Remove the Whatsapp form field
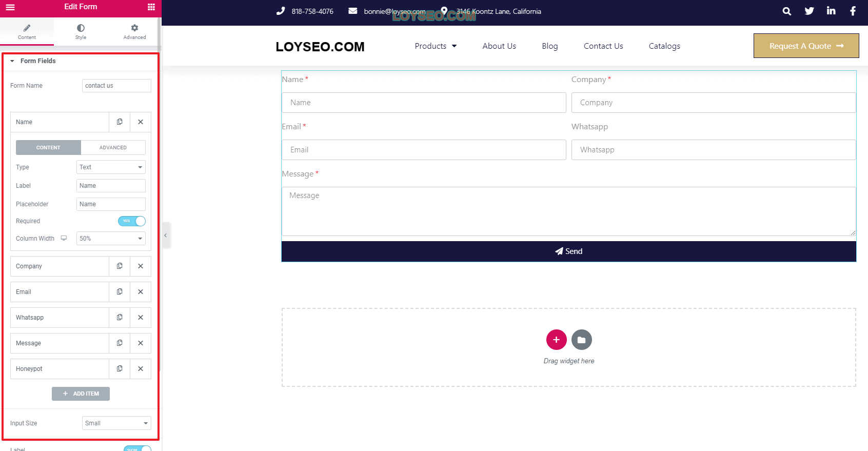Viewport: 868px width, 451px height. [x=141, y=318]
